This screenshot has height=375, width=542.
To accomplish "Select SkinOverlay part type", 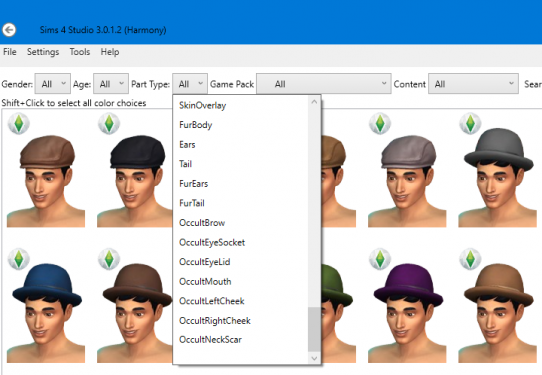I will [240, 105].
